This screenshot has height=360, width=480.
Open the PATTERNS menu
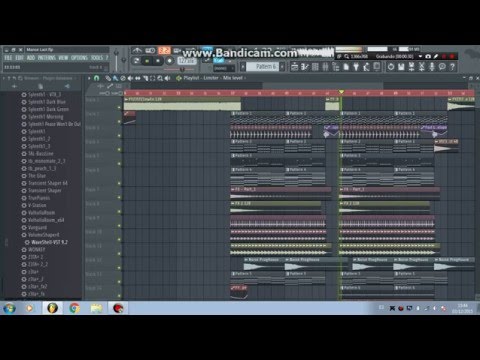click(47, 58)
